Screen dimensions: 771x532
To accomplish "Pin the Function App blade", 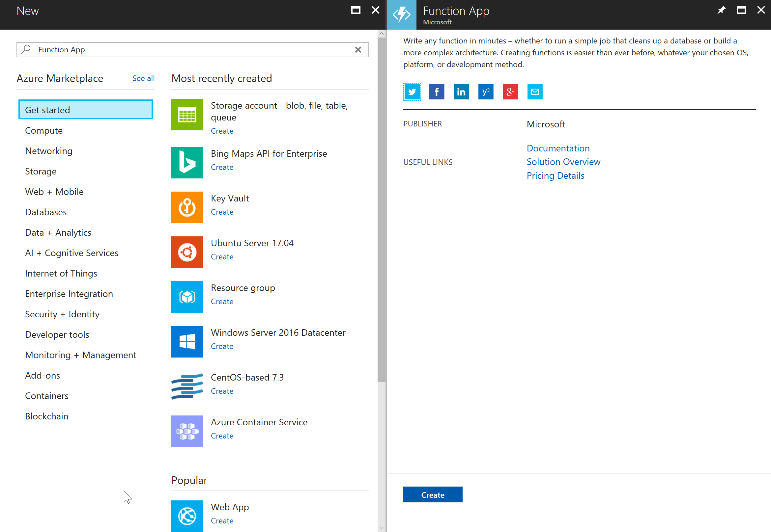I will [x=721, y=10].
